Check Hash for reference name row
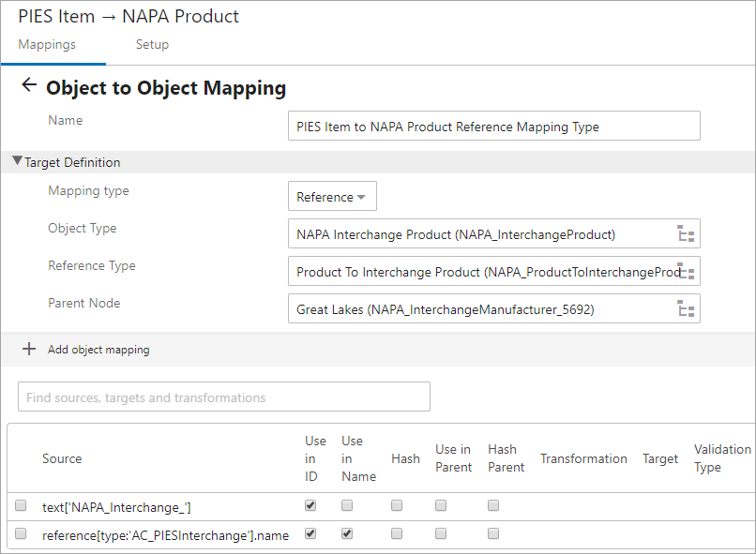Viewport: 756px width, 554px height. [x=397, y=533]
